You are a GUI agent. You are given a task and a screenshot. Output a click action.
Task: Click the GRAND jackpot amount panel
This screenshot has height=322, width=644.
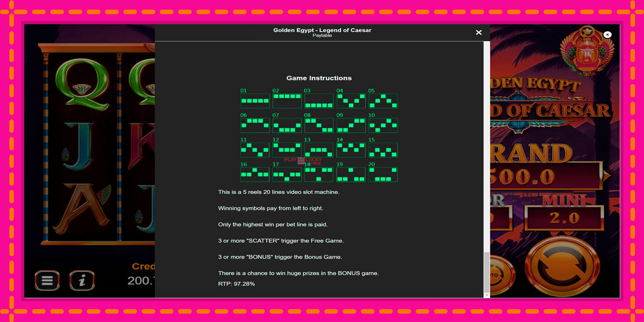coord(545,176)
